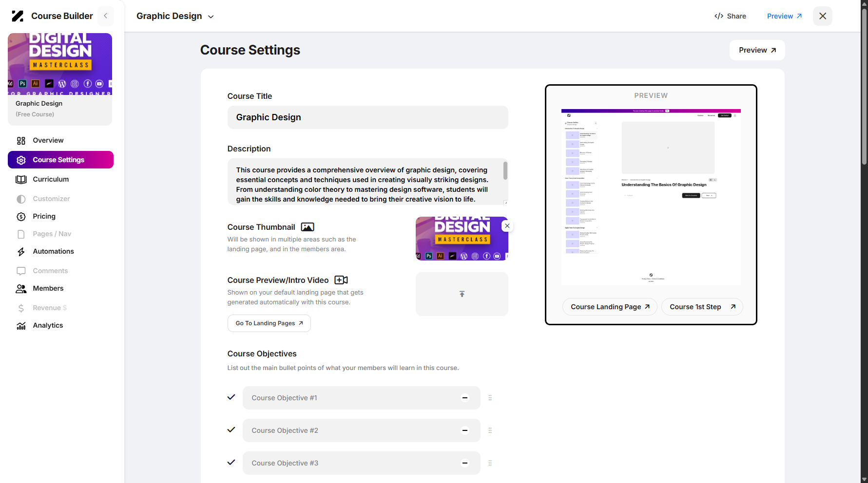Viewport: 868px width, 483px height.
Task: Click the Share embed code button
Action: [730, 16]
